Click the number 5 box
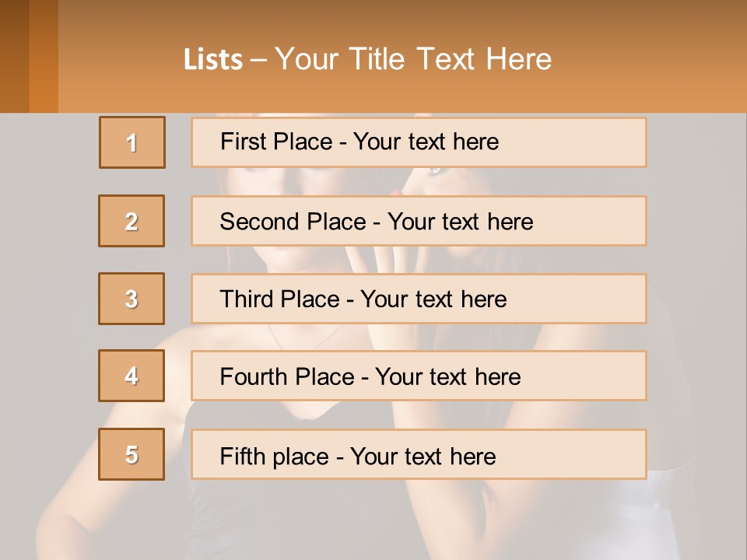The width and height of the screenshot is (747, 560). coord(132,454)
